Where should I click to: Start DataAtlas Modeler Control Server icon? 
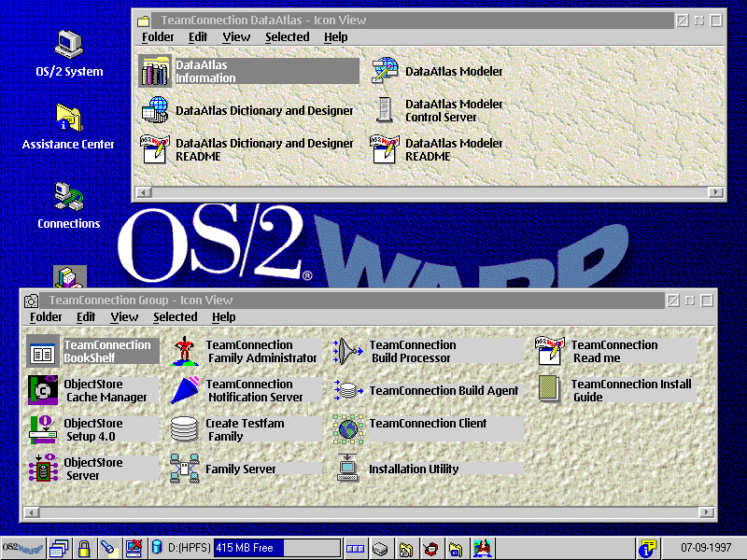click(x=385, y=110)
